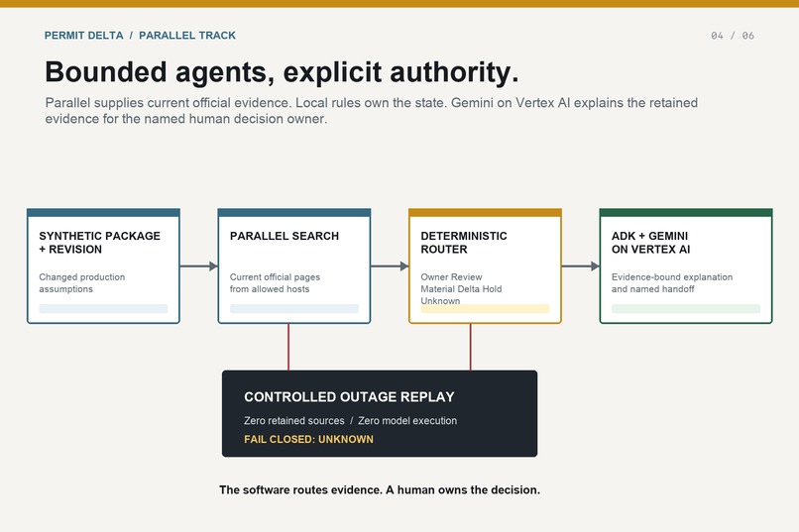
Task: Click the 'PERMIT DELTA' breadcrumb text
Action: pyautogui.click(x=83, y=36)
